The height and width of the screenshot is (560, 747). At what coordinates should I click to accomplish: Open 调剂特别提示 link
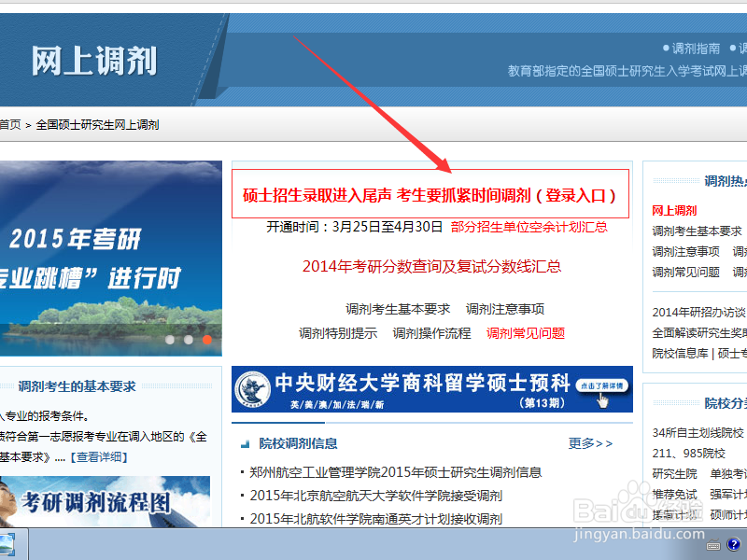(x=338, y=333)
